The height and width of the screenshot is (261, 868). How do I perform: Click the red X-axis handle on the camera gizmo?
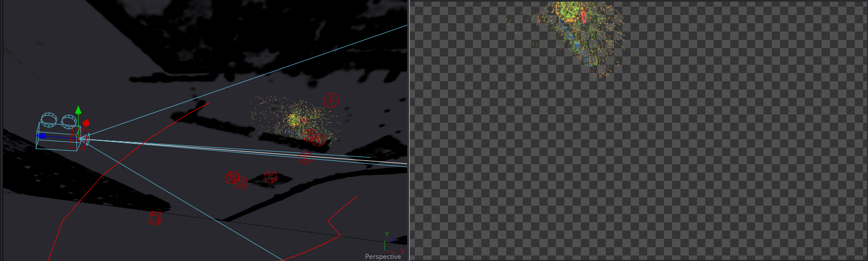tap(86, 123)
